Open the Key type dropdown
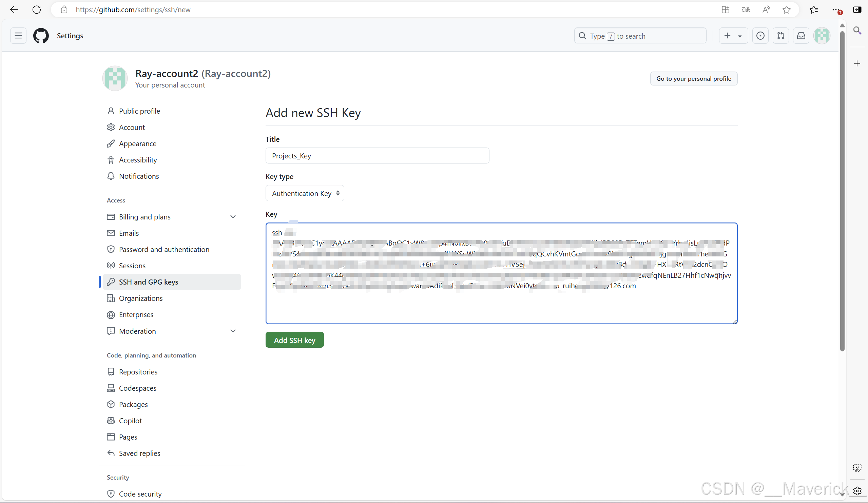The height and width of the screenshot is (503, 868). (305, 193)
